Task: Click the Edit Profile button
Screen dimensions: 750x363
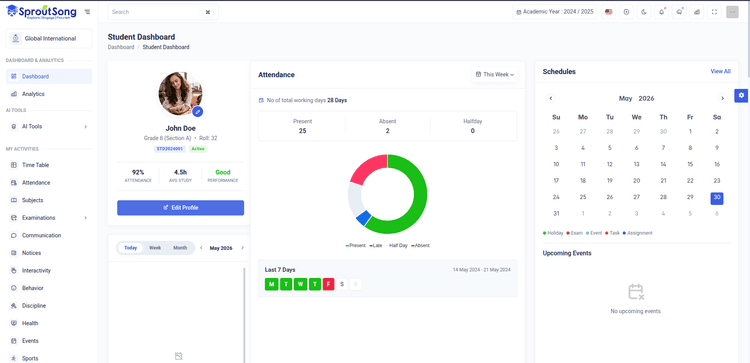Action: click(x=180, y=208)
